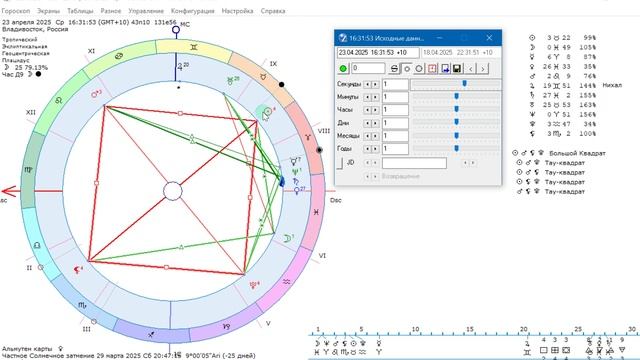Open the Управление menu
The height and width of the screenshot is (360, 640).
(146, 11)
